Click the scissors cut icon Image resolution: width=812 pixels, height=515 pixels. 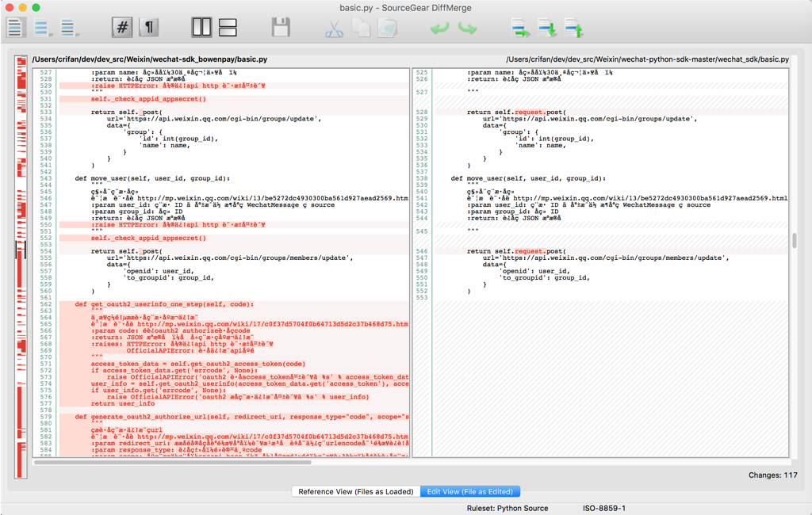334,29
